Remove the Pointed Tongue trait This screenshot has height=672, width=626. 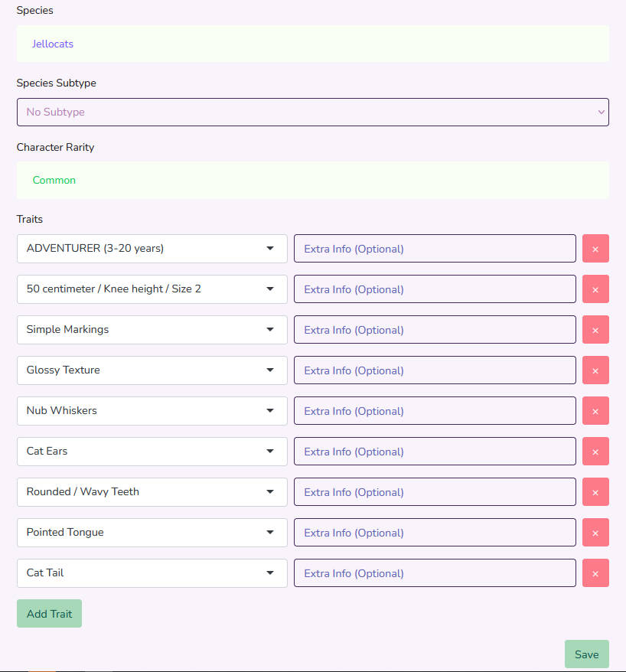595,533
